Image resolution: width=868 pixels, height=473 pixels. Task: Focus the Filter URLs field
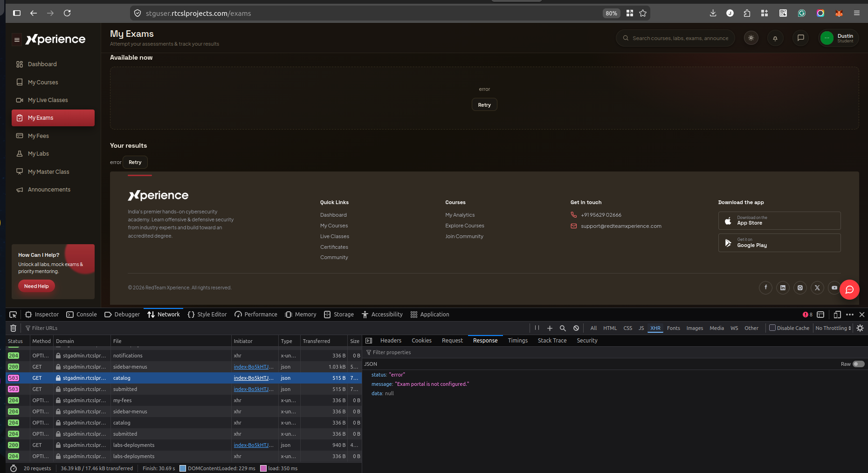[275, 328]
